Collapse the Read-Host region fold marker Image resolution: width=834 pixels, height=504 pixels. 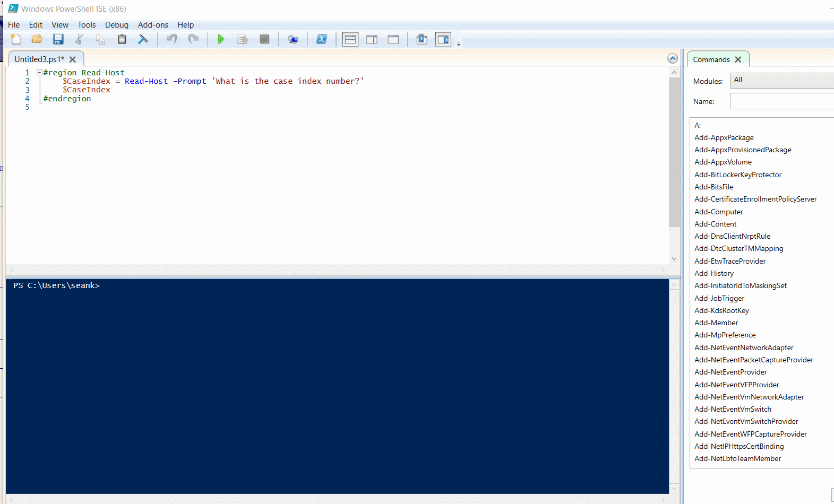coord(39,72)
